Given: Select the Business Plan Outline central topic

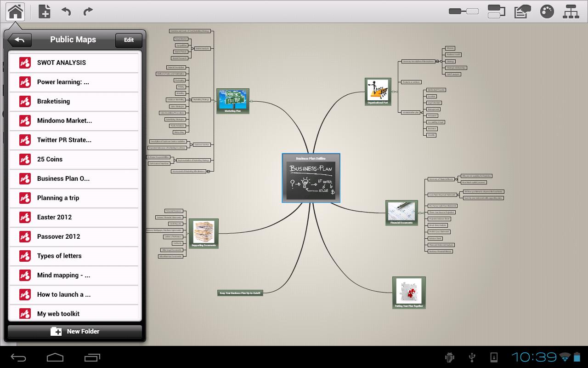Looking at the screenshot, I should point(311,178).
